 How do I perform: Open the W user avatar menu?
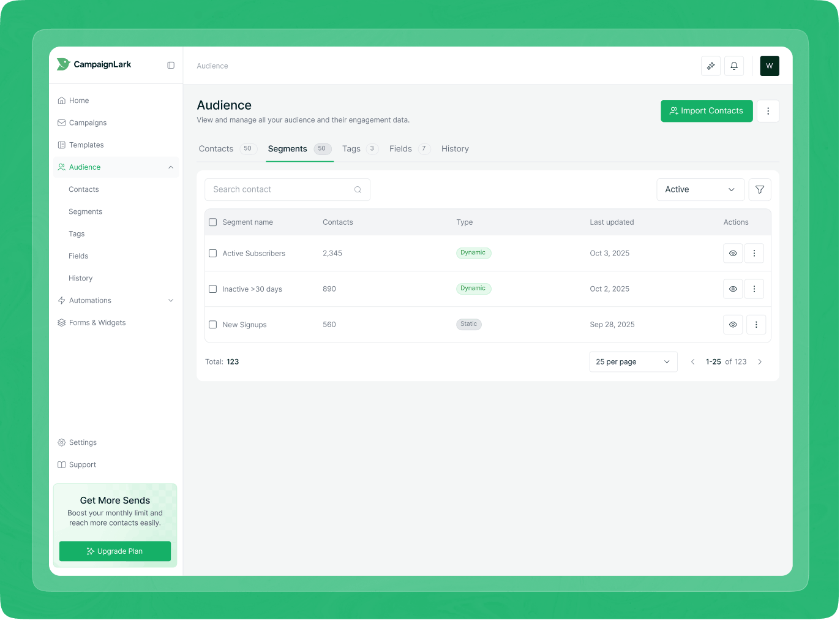click(770, 66)
